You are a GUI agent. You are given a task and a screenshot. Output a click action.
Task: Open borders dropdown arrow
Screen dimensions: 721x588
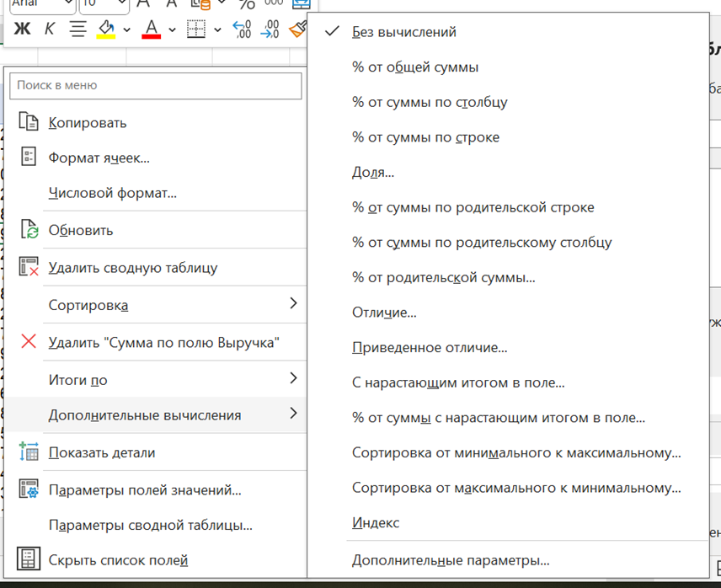[x=217, y=30]
